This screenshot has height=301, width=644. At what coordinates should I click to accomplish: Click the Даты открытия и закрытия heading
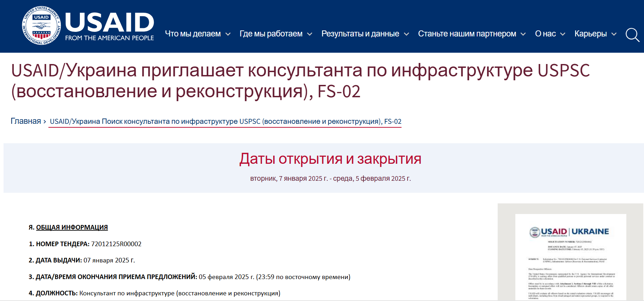(330, 159)
